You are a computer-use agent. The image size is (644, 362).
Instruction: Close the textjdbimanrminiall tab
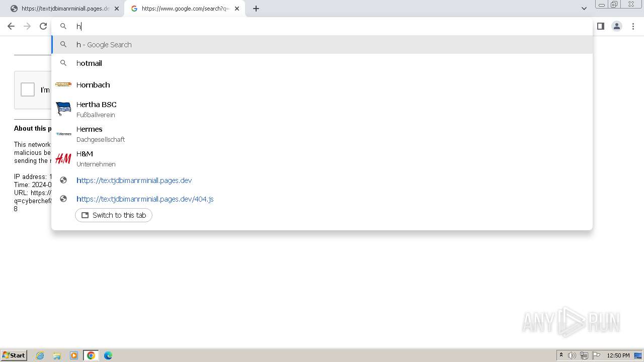coord(117,9)
